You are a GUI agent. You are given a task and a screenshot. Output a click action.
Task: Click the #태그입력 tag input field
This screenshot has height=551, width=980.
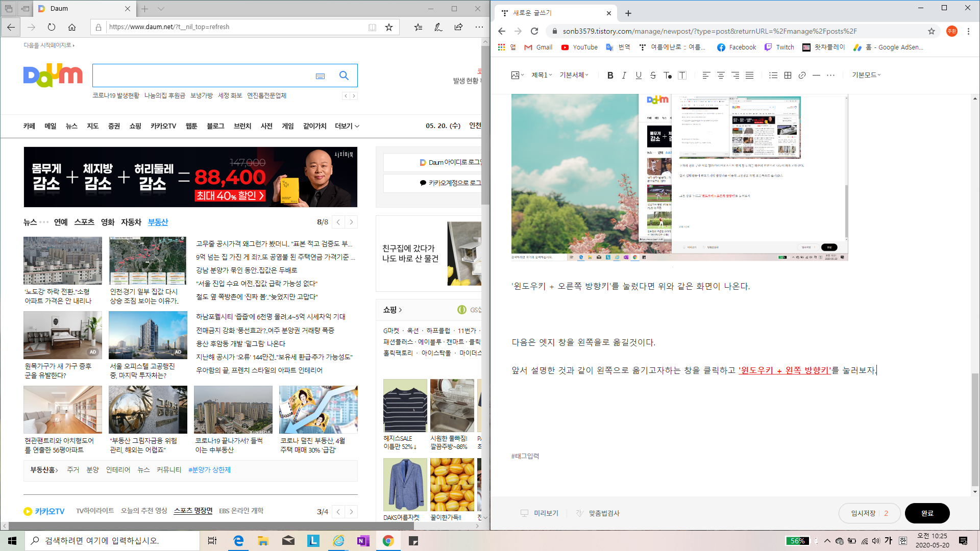(x=525, y=456)
